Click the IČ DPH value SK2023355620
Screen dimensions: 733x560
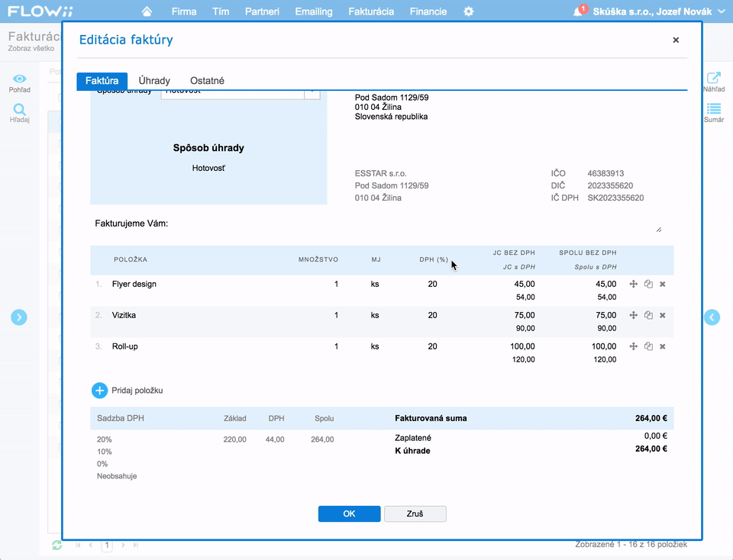pos(615,198)
